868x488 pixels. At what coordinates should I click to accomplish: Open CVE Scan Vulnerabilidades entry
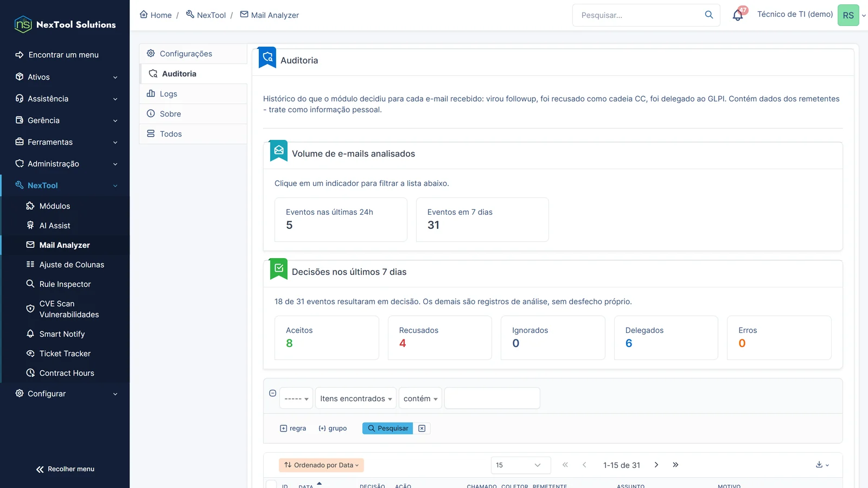(x=65, y=309)
